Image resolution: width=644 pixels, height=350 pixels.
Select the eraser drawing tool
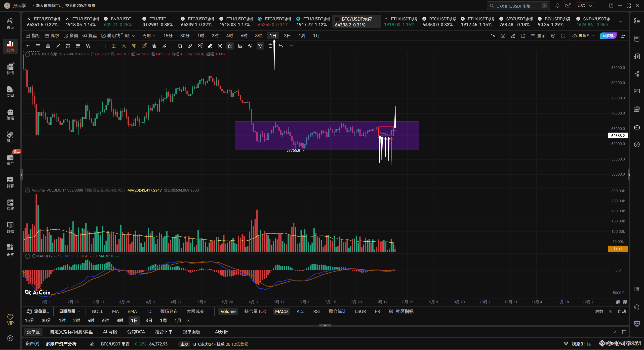coord(210,46)
